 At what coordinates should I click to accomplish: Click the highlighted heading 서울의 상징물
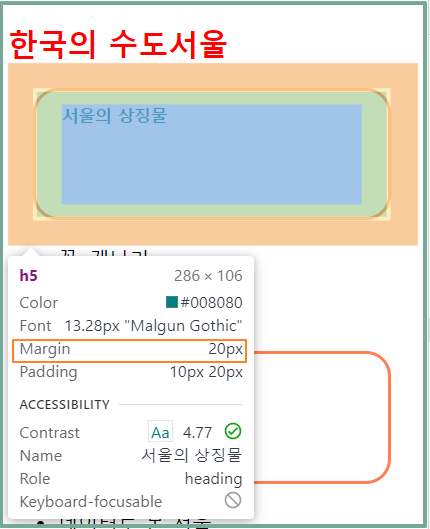[x=115, y=115]
